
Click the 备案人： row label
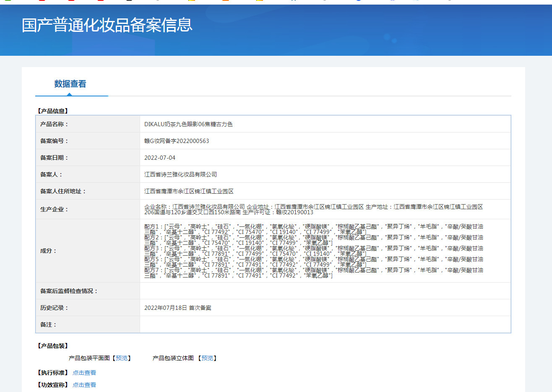[51, 174]
